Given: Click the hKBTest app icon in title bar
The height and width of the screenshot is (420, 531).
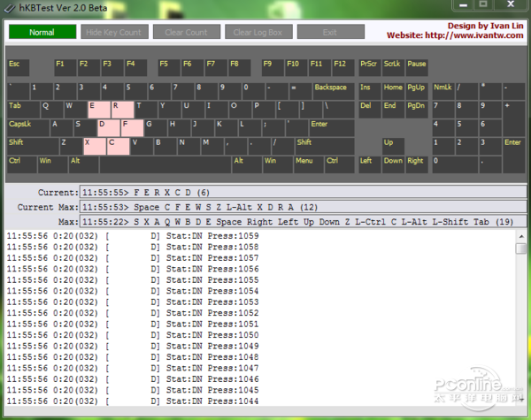Looking at the screenshot, I should [8, 8].
